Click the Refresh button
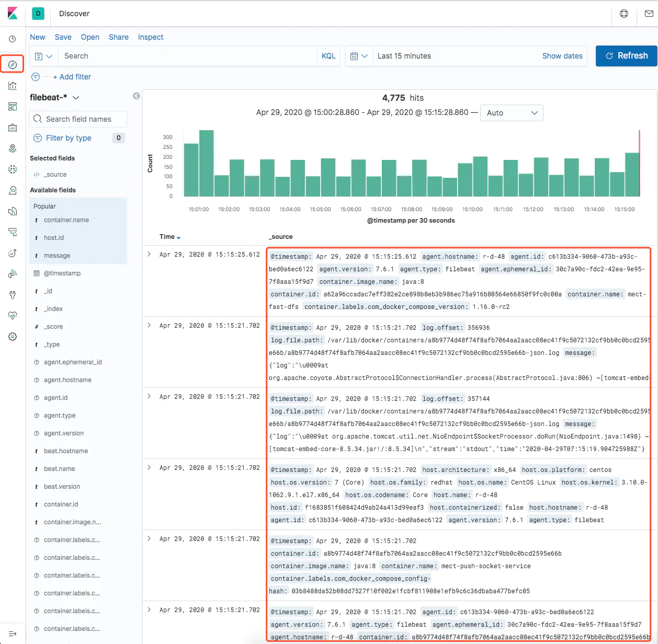Viewport: 658px width, 644px height. point(626,56)
